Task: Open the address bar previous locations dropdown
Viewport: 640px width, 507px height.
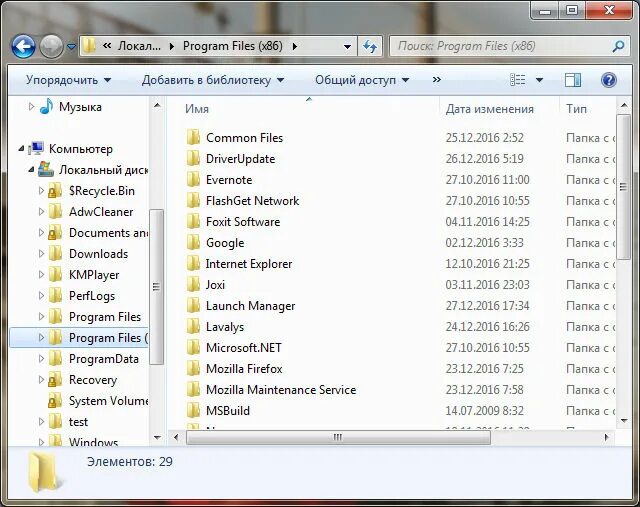Action: tap(347, 47)
